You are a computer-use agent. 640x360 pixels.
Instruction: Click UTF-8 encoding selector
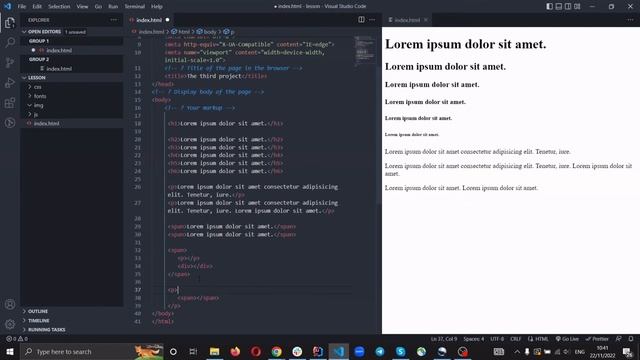497,339
